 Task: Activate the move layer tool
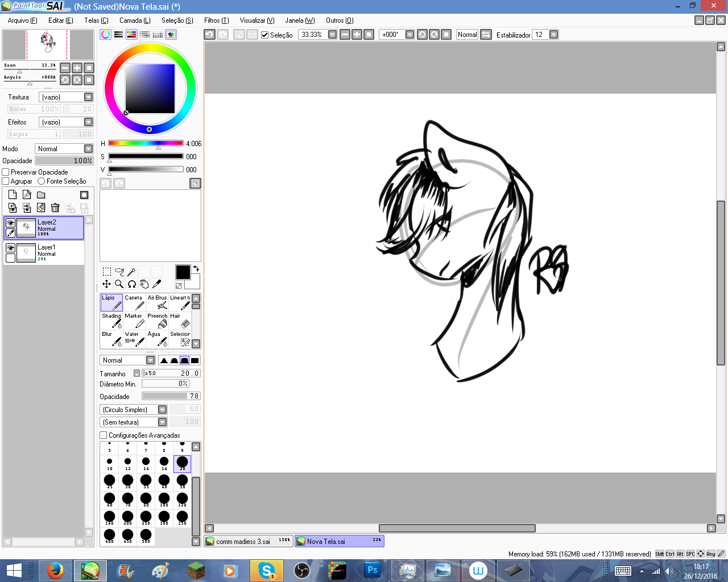click(x=106, y=284)
